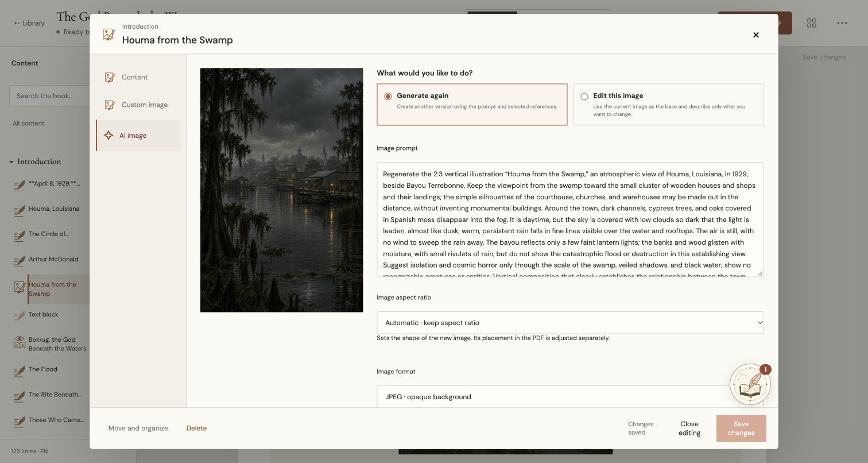Switch to the Custom image tab

138,105
